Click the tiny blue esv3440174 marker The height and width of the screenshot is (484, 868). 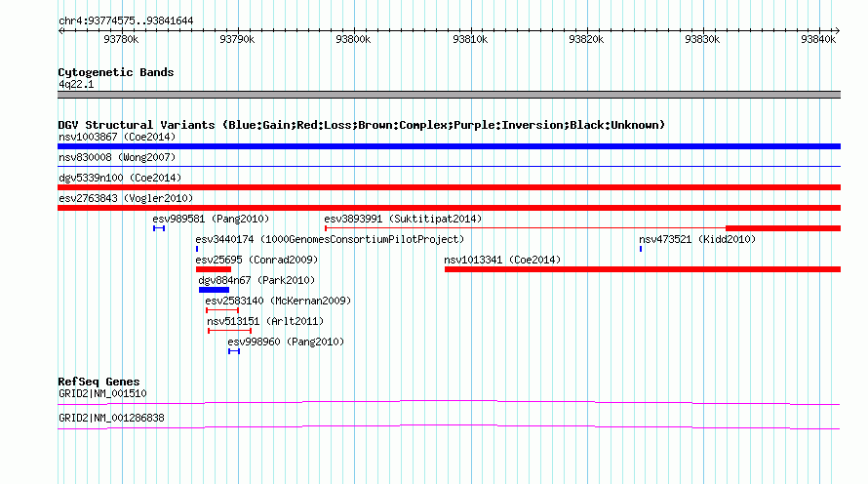click(x=197, y=249)
